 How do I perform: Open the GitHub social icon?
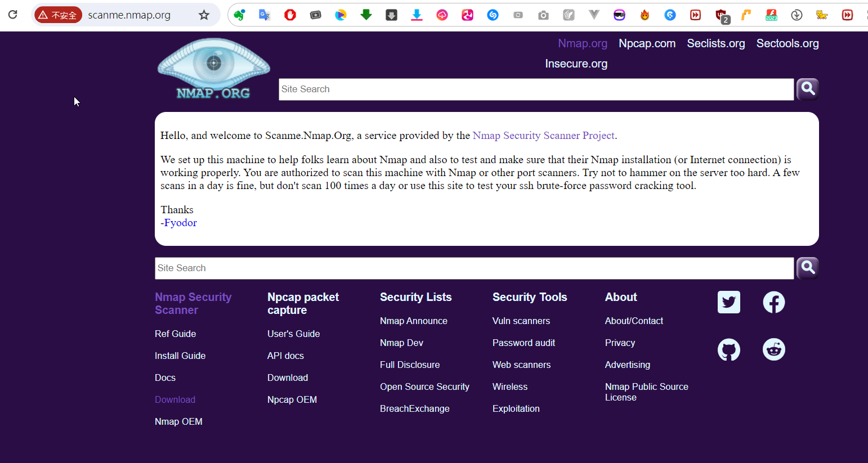pos(729,350)
